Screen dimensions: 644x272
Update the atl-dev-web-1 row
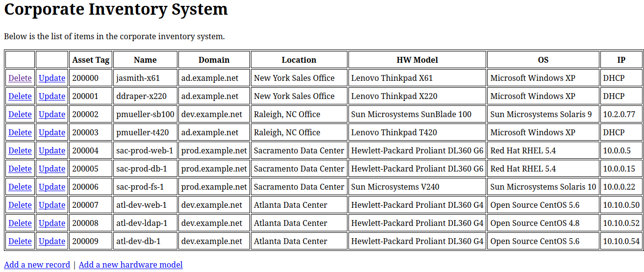pyautogui.click(x=52, y=205)
